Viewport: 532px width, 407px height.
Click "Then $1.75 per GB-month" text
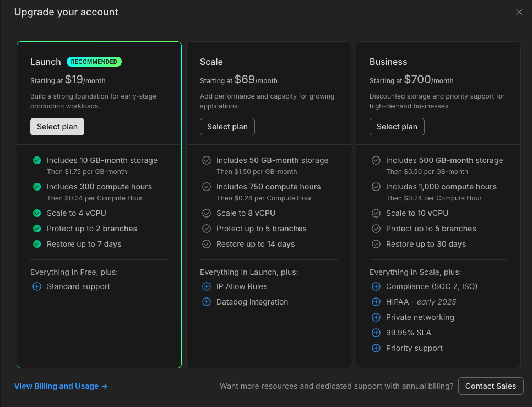coord(87,172)
